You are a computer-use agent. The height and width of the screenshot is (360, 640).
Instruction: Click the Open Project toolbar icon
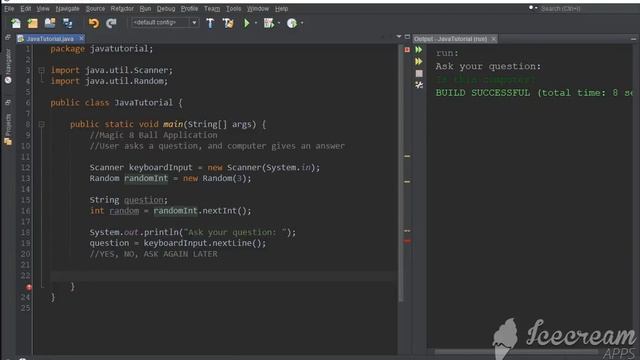[x=50, y=23]
